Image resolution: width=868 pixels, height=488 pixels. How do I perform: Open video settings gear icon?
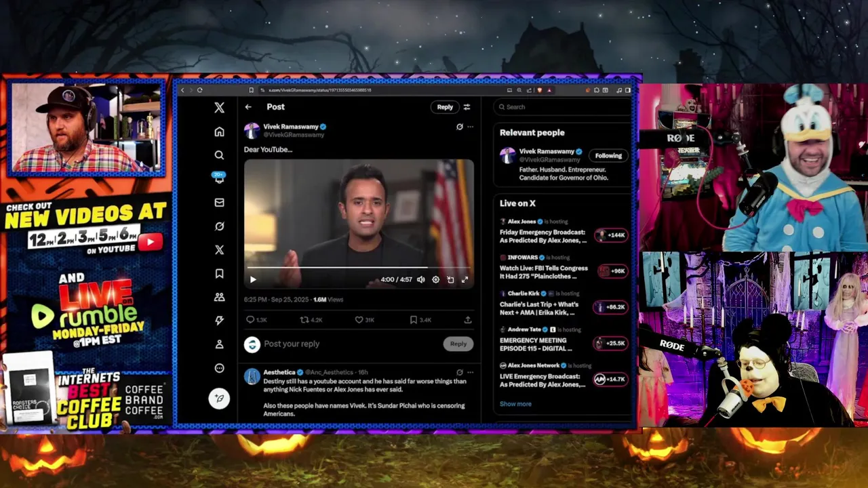coord(435,279)
